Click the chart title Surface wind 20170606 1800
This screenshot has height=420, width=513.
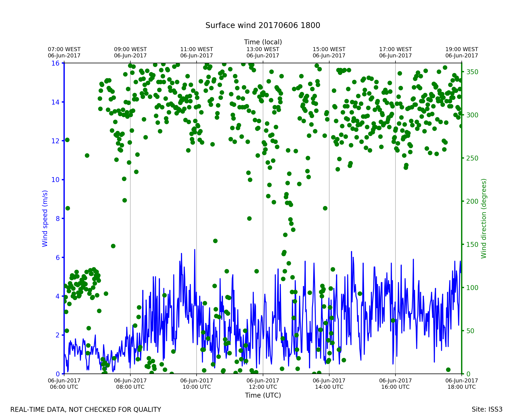[x=263, y=25]
